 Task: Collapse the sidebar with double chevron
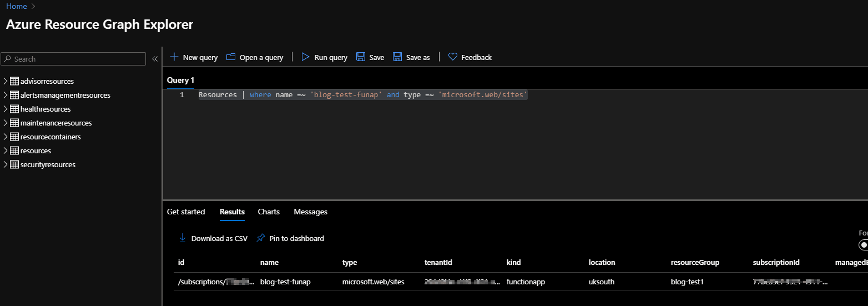click(155, 59)
